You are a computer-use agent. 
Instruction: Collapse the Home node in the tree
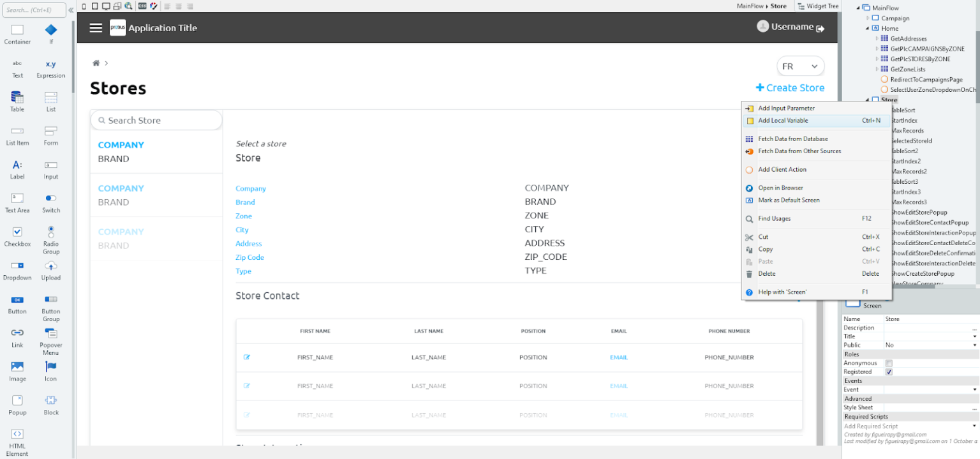[x=865, y=28]
